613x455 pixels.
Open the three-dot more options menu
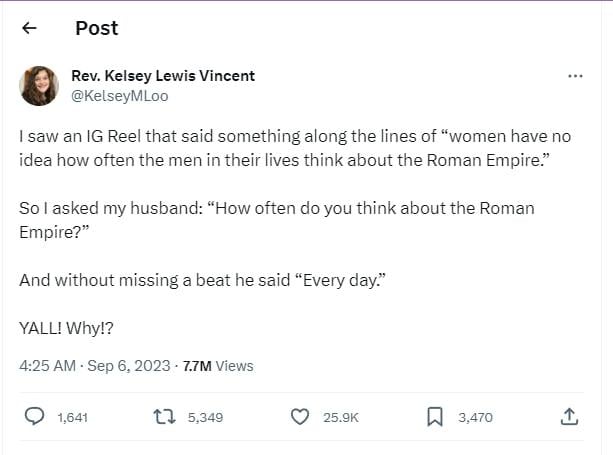tap(575, 76)
